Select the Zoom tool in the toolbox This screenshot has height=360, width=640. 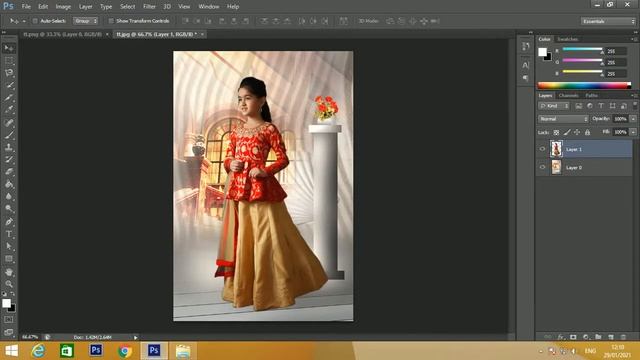[x=9, y=284]
